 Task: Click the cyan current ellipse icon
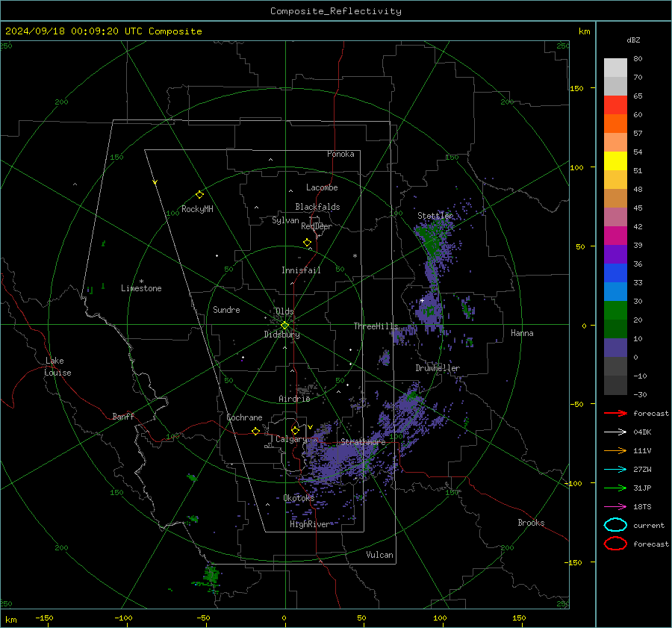coord(615,525)
